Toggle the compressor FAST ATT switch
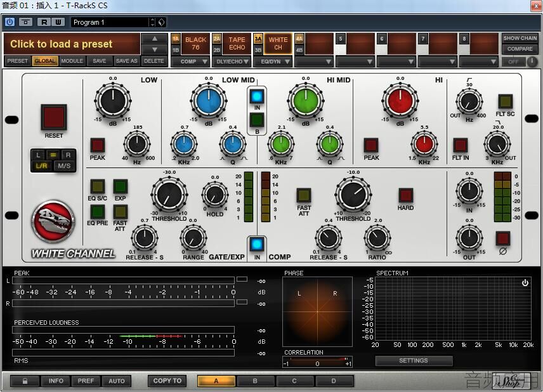Image resolution: width=543 pixels, height=392 pixels. tap(303, 195)
